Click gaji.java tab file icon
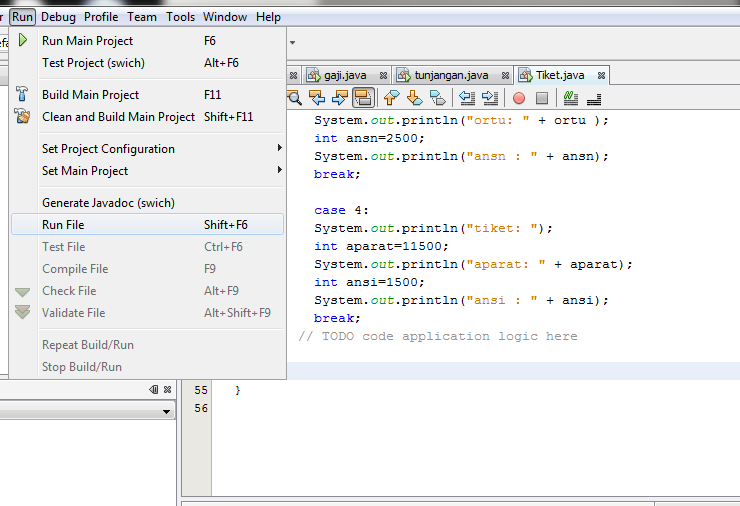 (x=313, y=75)
